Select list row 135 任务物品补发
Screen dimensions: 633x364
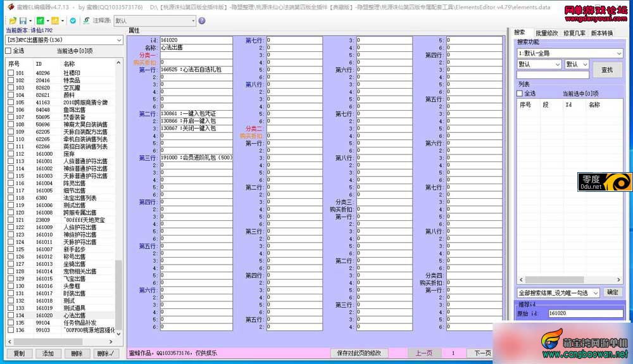click(x=61, y=323)
